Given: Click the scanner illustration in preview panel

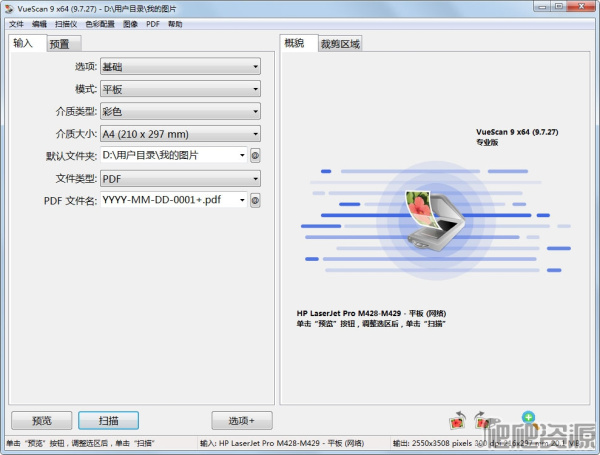Looking at the screenshot, I should [x=433, y=214].
